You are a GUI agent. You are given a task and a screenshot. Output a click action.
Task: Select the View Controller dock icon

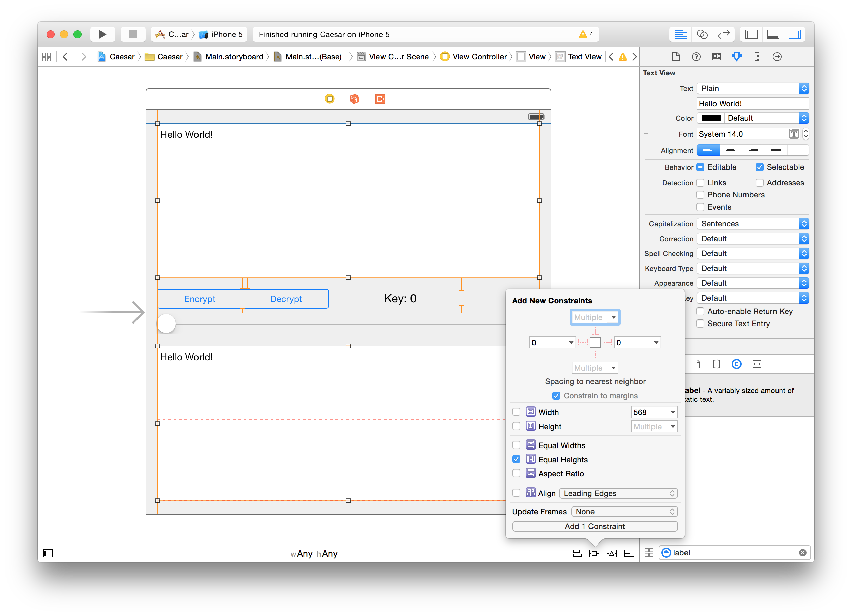pos(330,99)
